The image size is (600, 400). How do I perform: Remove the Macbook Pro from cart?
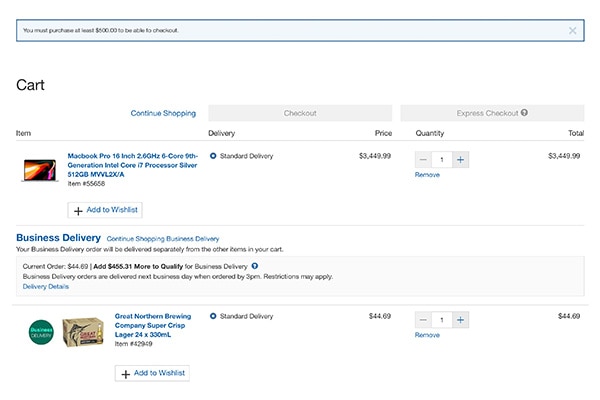tap(427, 175)
